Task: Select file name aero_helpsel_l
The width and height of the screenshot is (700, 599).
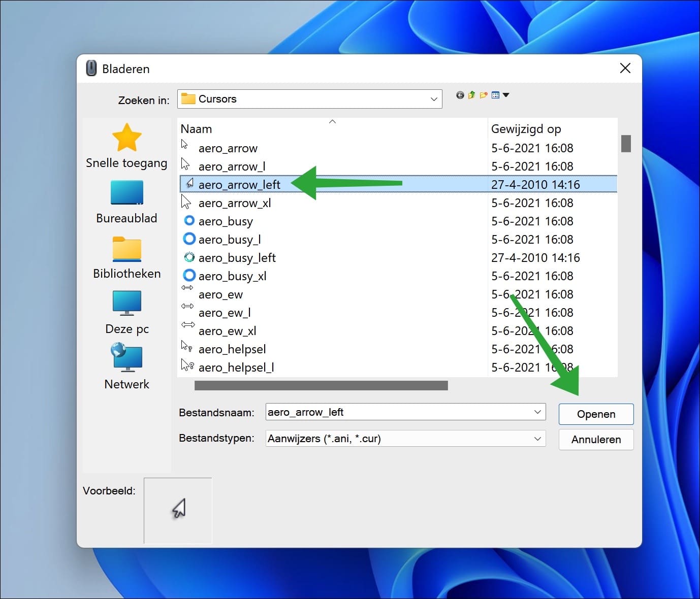Action: [x=236, y=368]
